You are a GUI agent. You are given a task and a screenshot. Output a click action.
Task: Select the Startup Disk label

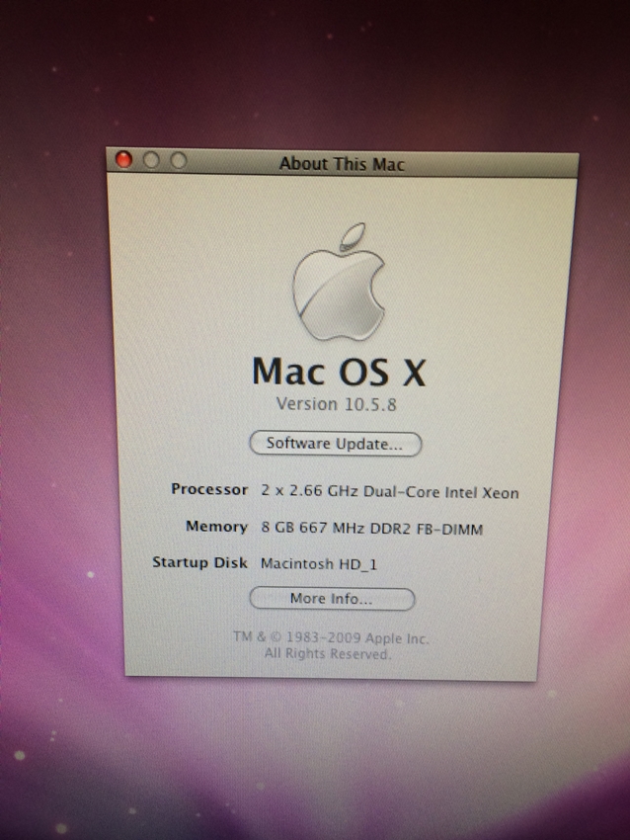199,562
